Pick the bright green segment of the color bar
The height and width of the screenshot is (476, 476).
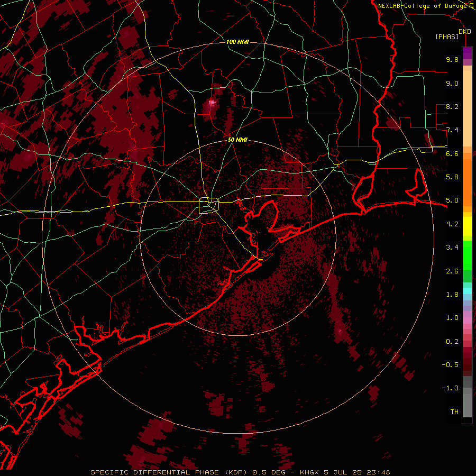point(467,255)
